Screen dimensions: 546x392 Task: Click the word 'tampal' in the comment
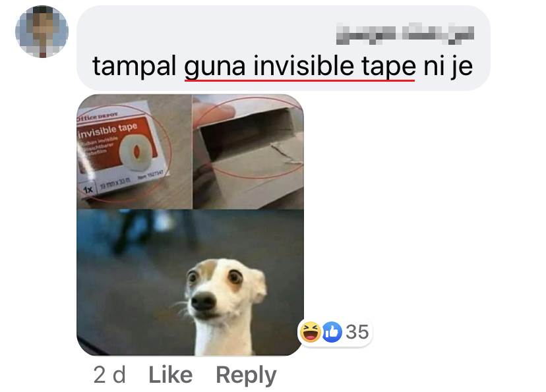134,66
